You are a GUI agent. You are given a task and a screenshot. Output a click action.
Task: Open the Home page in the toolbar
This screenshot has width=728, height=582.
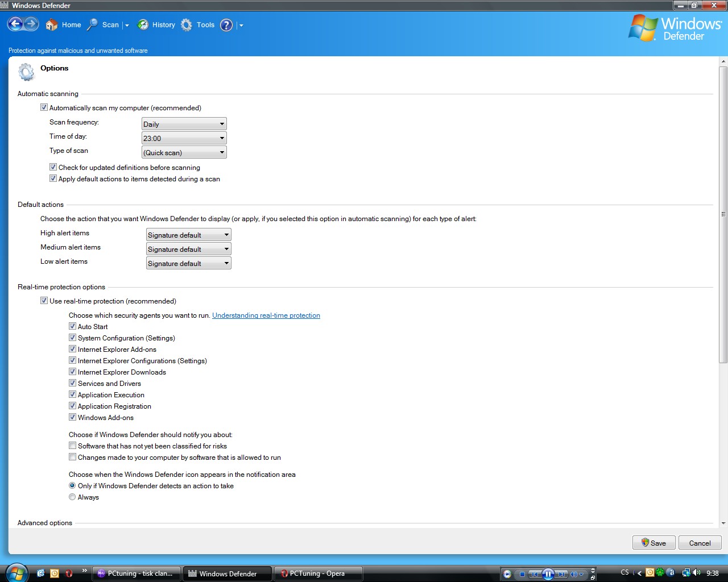pyautogui.click(x=63, y=25)
